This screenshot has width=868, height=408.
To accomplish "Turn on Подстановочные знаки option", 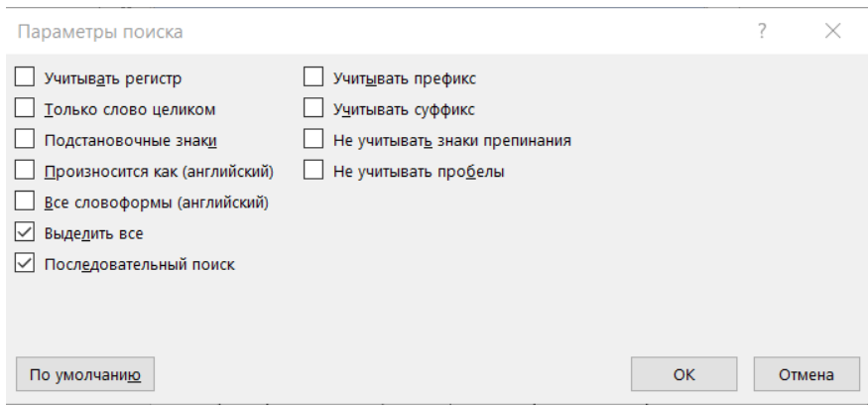I will (26, 139).
